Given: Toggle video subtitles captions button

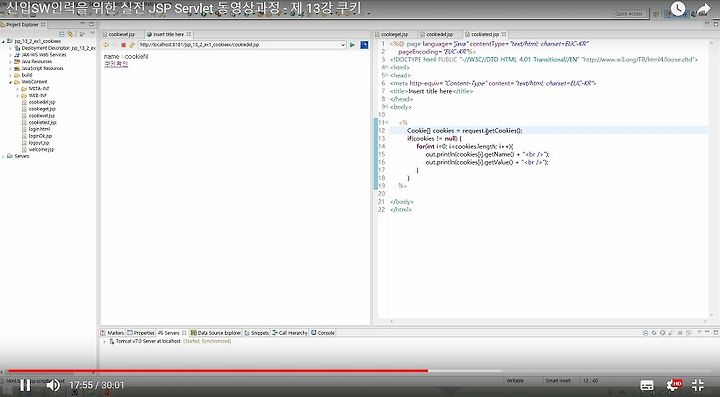Looking at the screenshot, I should pyautogui.click(x=647, y=385).
